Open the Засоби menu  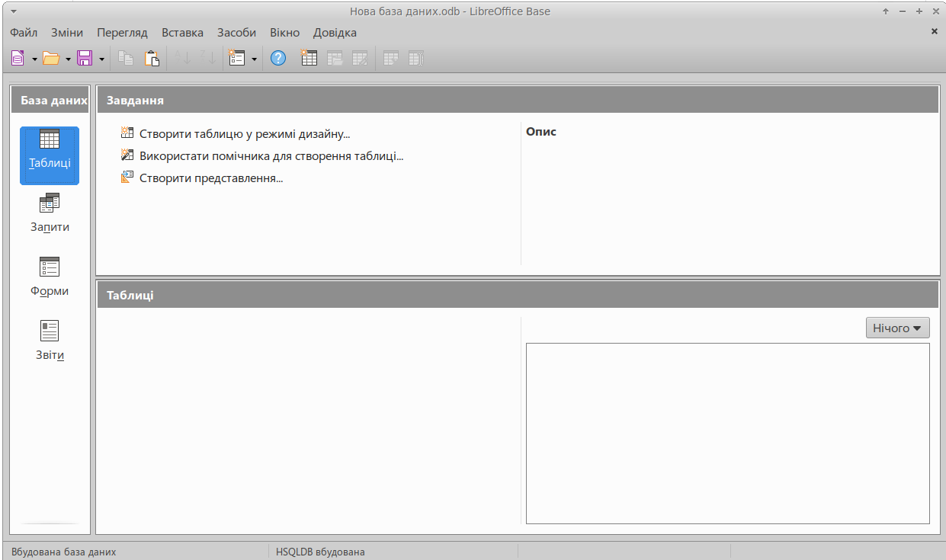click(x=236, y=33)
